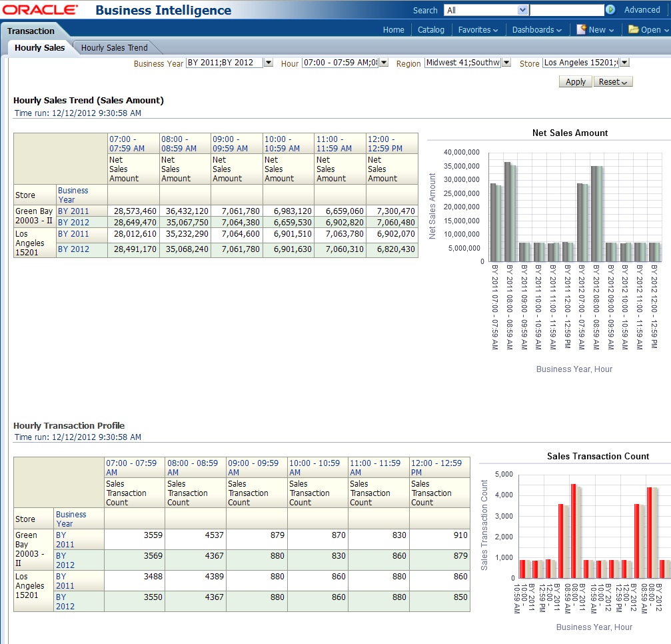Viewport: 671px width, 644px height.
Task: Click the green search go arrow icon
Action: (610, 10)
